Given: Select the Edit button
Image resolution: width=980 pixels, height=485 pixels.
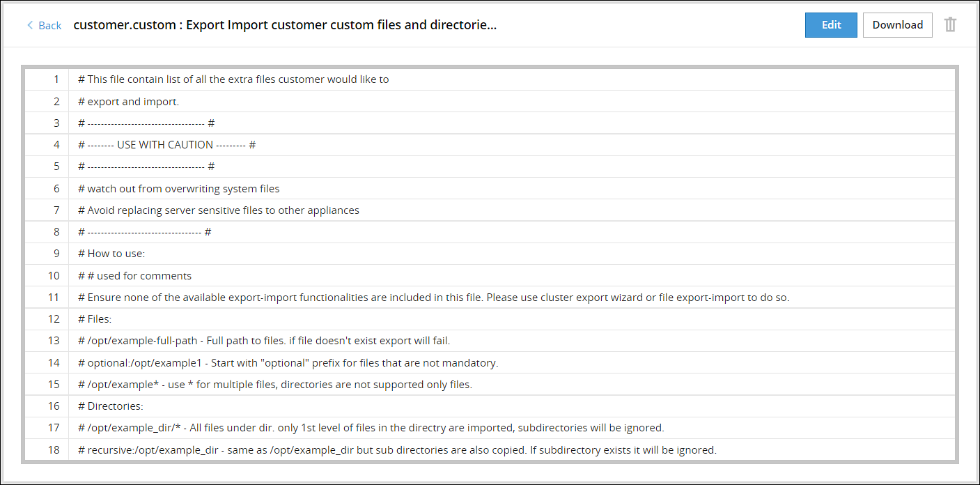Looking at the screenshot, I should [x=830, y=24].
